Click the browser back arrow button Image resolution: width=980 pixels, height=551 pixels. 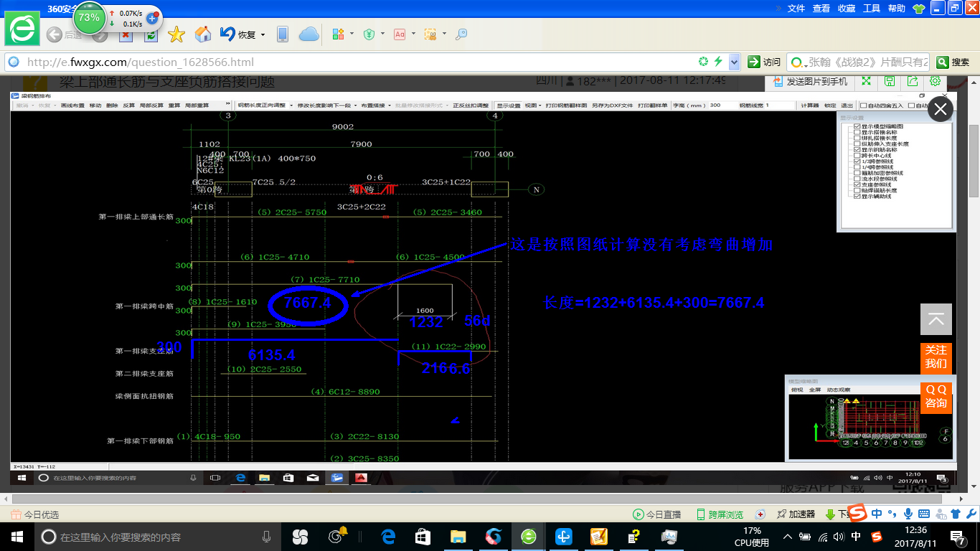tap(54, 34)
